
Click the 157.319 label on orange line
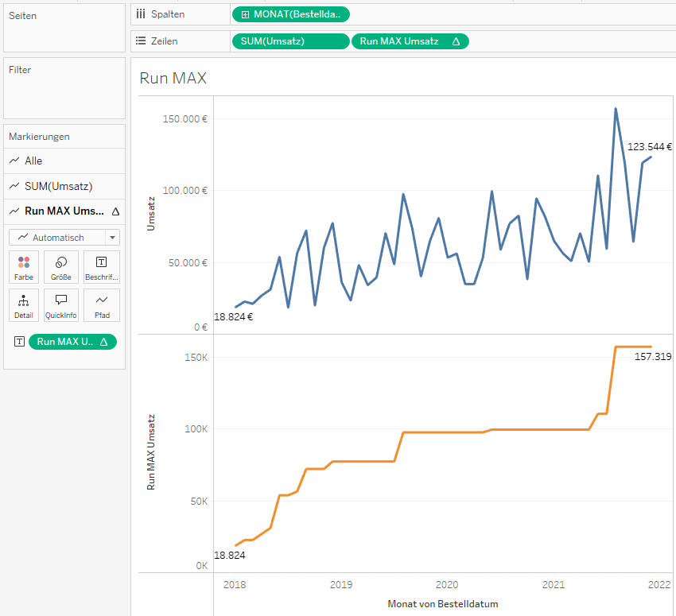pyautogui.click(x=653, y=357)
